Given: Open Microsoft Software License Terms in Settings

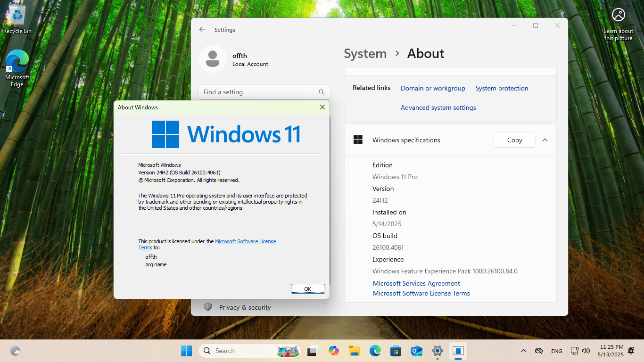Looking at the screenshot, I should pyautogui.click(x=421, y=293).
